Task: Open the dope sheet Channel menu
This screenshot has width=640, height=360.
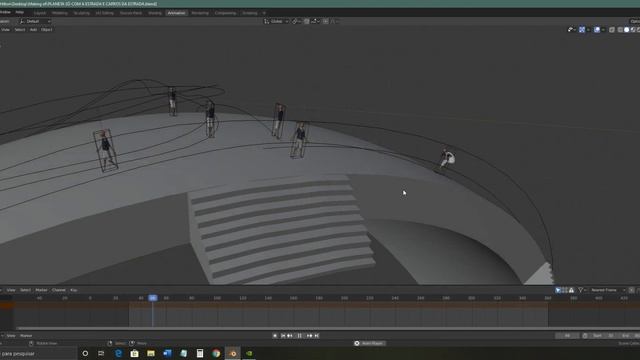Action: (x=59, y=290)
